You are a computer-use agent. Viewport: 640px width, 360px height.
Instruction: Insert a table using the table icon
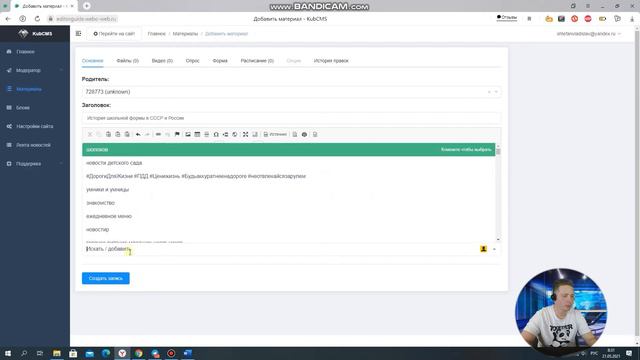197,134
